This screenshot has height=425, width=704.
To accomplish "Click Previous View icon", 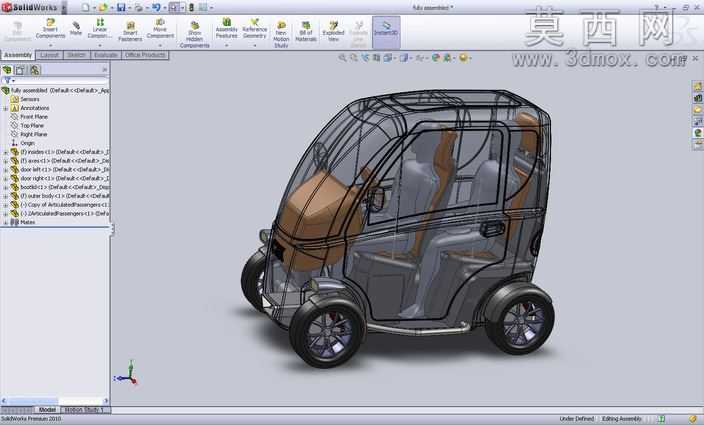I will [x=365, y=58].
